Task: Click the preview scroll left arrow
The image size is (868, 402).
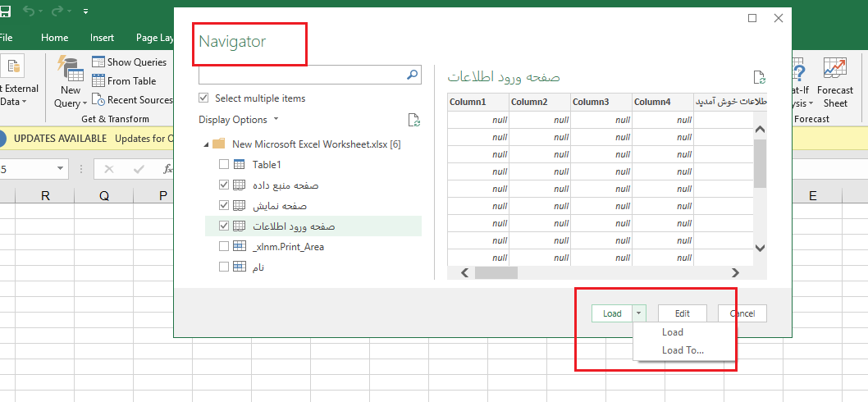Action: tap(464, 272)
